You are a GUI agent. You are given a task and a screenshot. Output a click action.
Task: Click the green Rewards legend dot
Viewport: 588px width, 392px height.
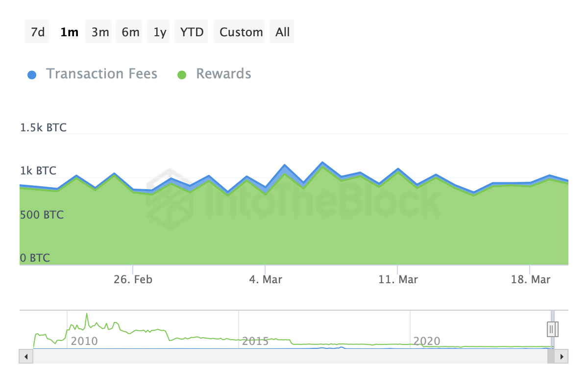click(x=182, y=75)
